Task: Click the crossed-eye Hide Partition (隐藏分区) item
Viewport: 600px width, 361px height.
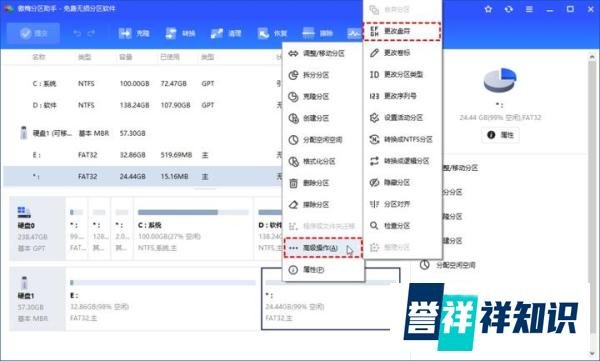Action: point(402,183)
